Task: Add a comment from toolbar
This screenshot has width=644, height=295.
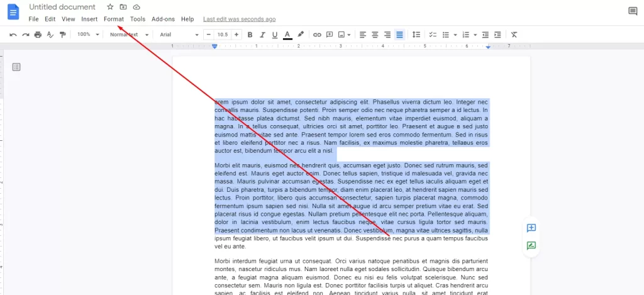Action: (x=330, y=35)
